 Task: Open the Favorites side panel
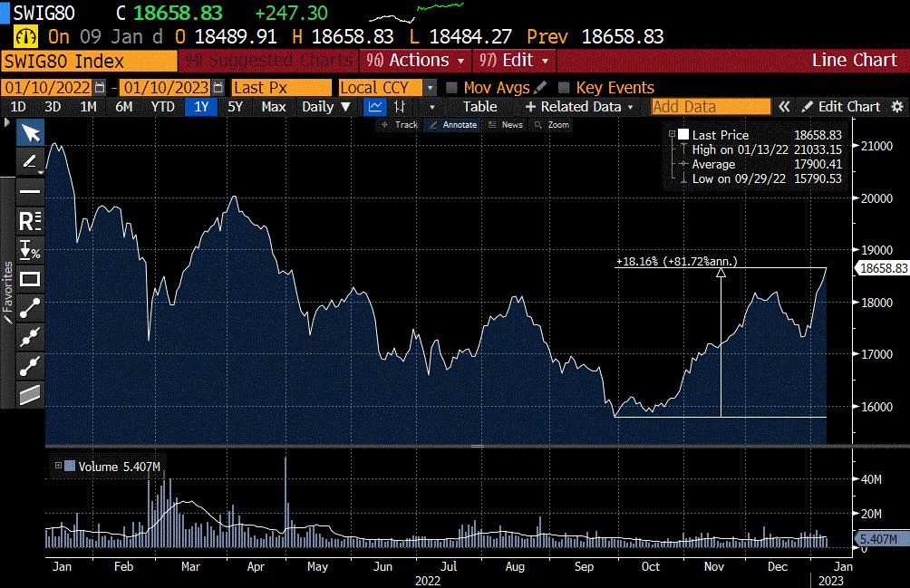pos(7,293)
